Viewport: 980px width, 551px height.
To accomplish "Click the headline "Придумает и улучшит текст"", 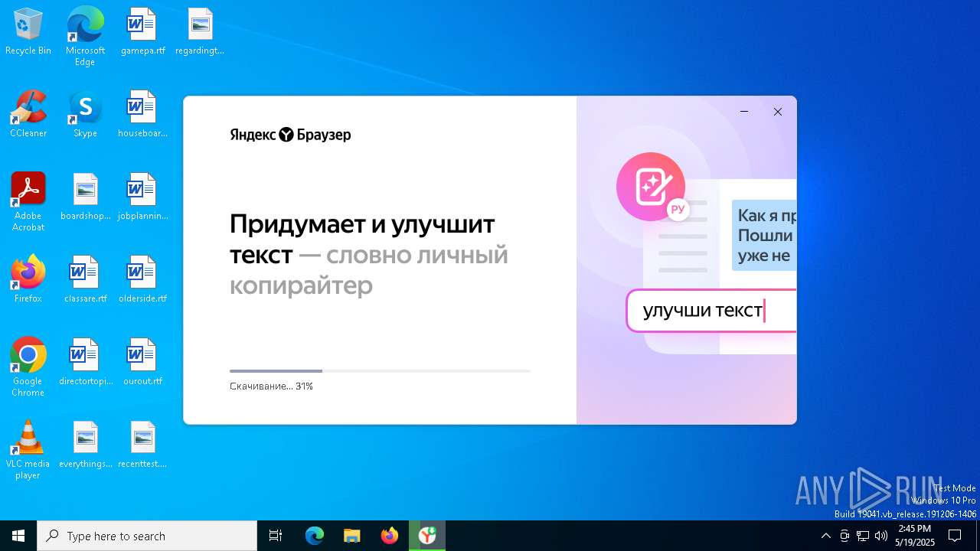I will click(x=362, y=239).
